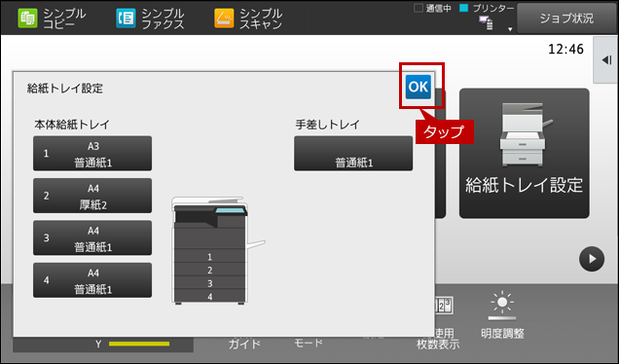
Task: Open the ジョブ状況 job status button
Action: coord(566,18)
